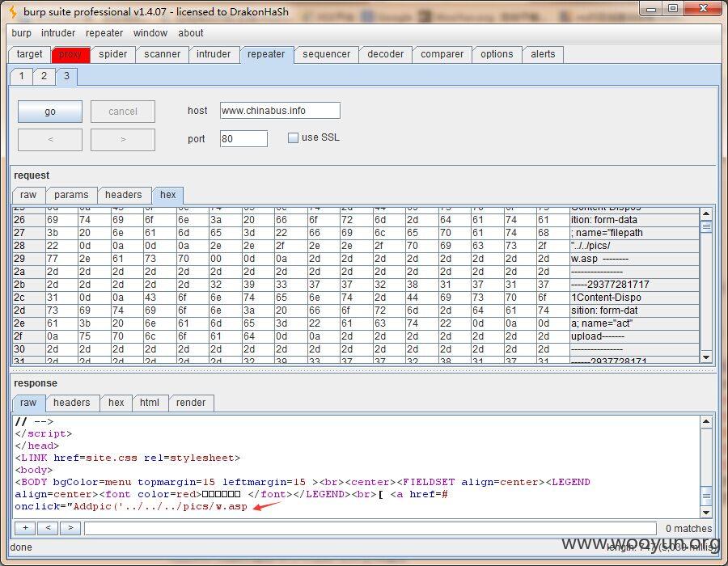Image resolution: width=728 pixels, height=566 pixels.
Task: Open the alerts tab
Action: tap(543, 54)
